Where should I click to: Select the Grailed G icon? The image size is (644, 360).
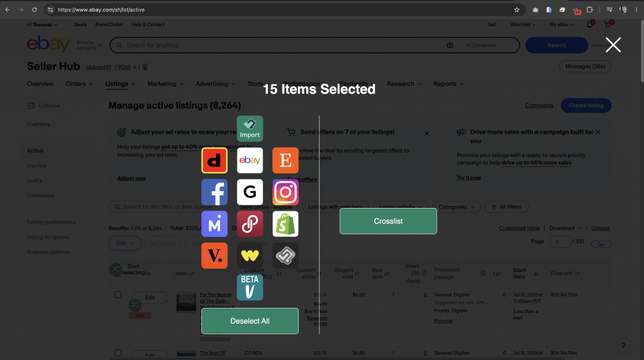250,192
